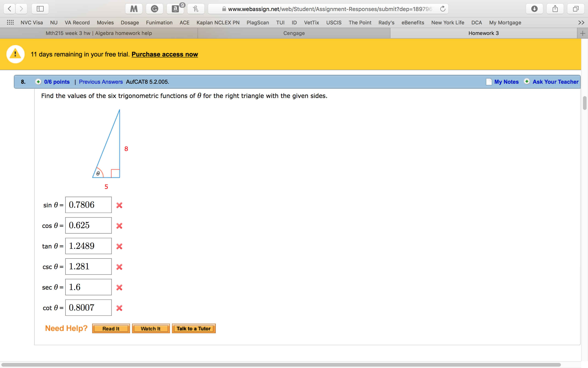The image size is (588, 368).
Task: Reload the current WebAssign page
Action: 443,9
